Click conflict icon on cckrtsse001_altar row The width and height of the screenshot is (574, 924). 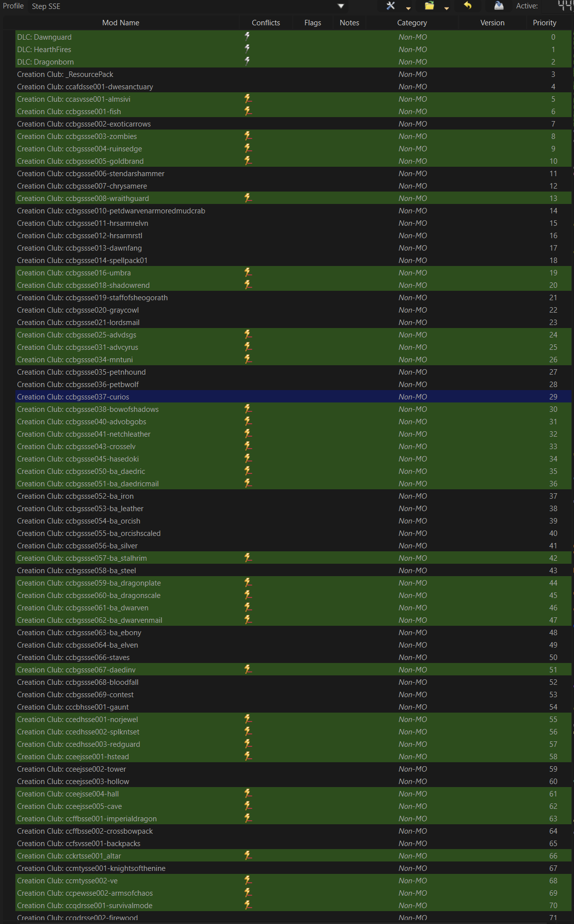[x=248, y=856]
